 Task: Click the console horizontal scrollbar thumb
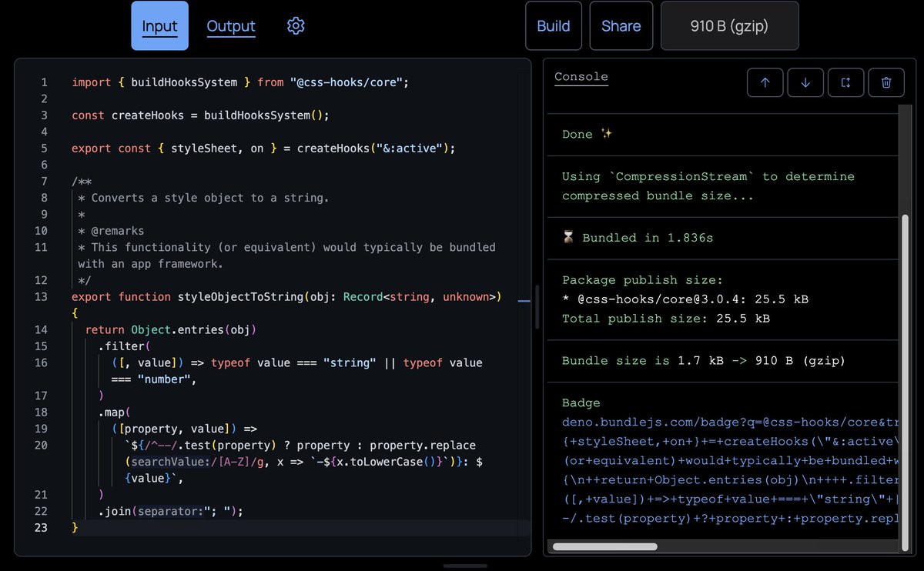pyautogui.click(x=605, y=547)
